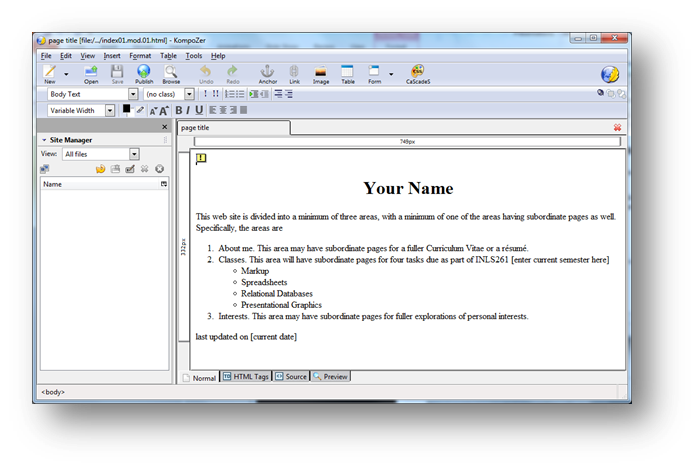This screenshot has height=469, width=697.
Task: Click the black text color swatch
Action: (x=127, y=109)
